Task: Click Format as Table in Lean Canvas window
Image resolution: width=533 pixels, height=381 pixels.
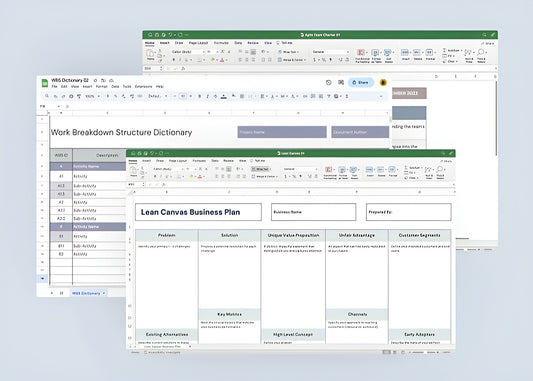Action: pos(342,173)
